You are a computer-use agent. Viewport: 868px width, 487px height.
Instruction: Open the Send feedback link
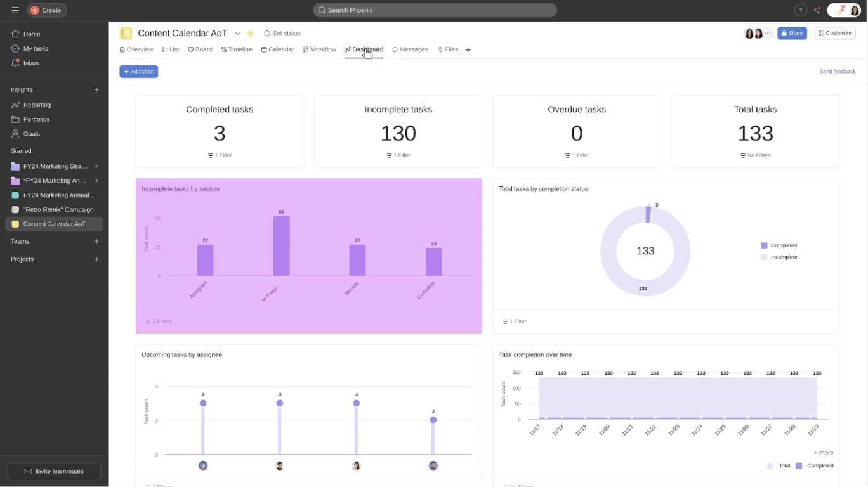click(837, 71)
